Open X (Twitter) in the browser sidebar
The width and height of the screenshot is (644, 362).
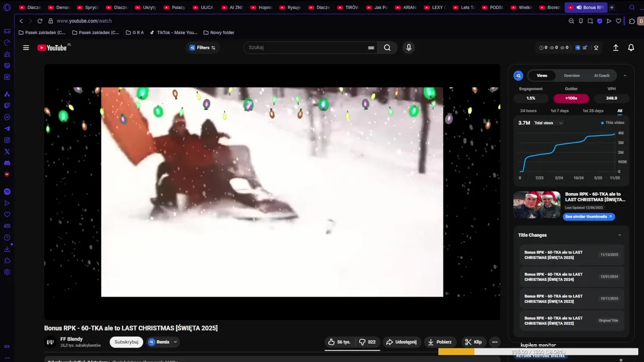(x=7, y=151)
